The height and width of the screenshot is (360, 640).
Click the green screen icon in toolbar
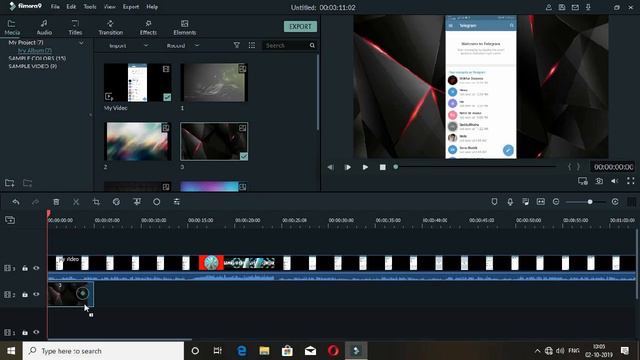[x=137, y=202]
